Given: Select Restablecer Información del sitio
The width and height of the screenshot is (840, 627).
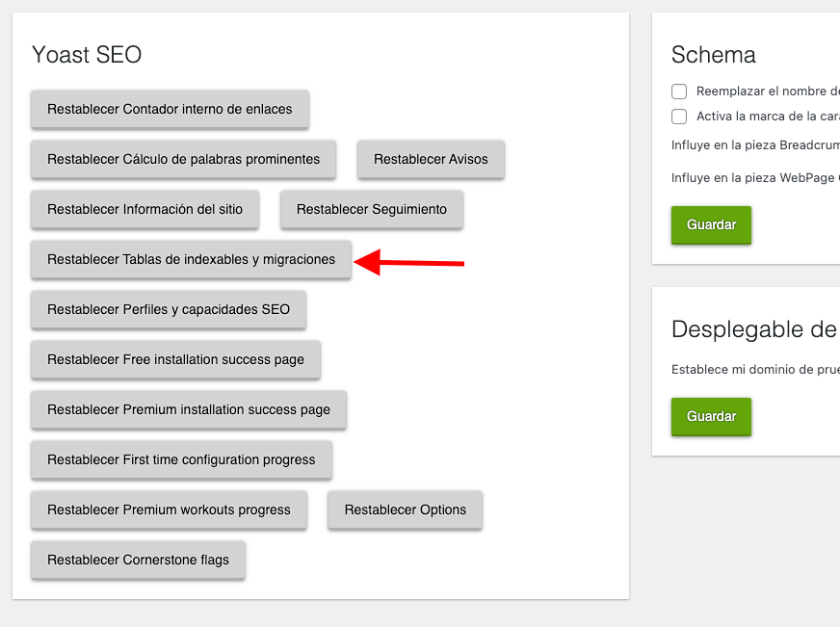Looking at the screenshot, I should tap(144, 209).
